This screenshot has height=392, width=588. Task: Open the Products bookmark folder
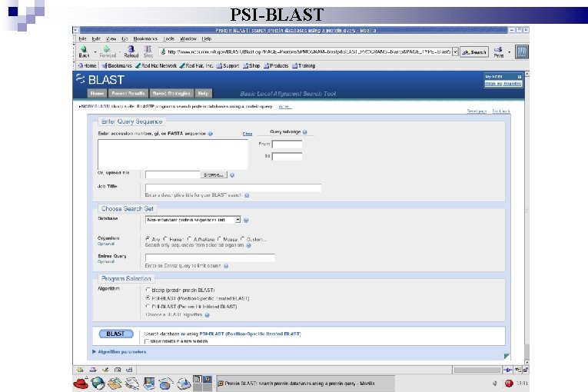click(276, 65)
